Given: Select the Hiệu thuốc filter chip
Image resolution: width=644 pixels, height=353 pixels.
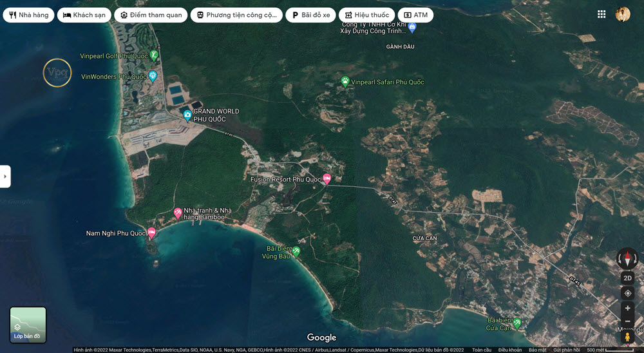Looking at the screenshot, I should tap(367, 15).
